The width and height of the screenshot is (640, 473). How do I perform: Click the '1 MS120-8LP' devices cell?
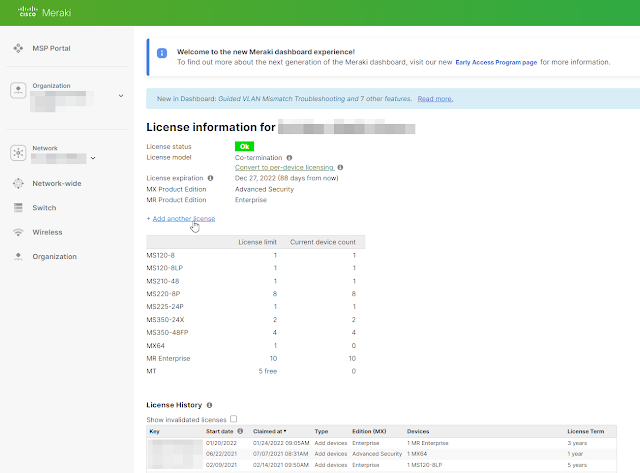pyautogui.click(x=424, y=465)
